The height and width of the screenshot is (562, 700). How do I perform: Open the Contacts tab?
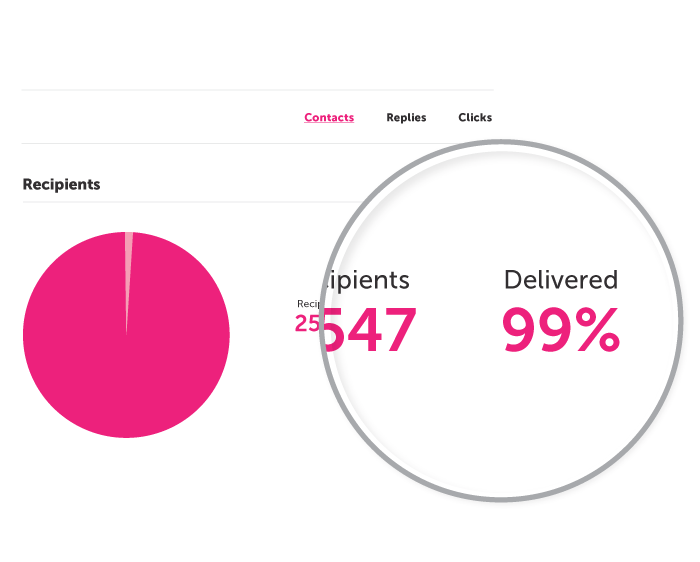[329, 117]
